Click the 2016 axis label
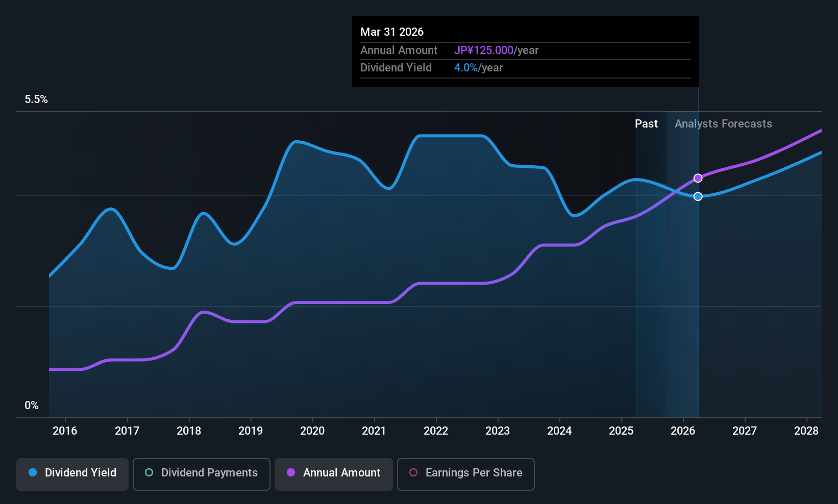This screenshot has width=838, height=504. point(65,431)
